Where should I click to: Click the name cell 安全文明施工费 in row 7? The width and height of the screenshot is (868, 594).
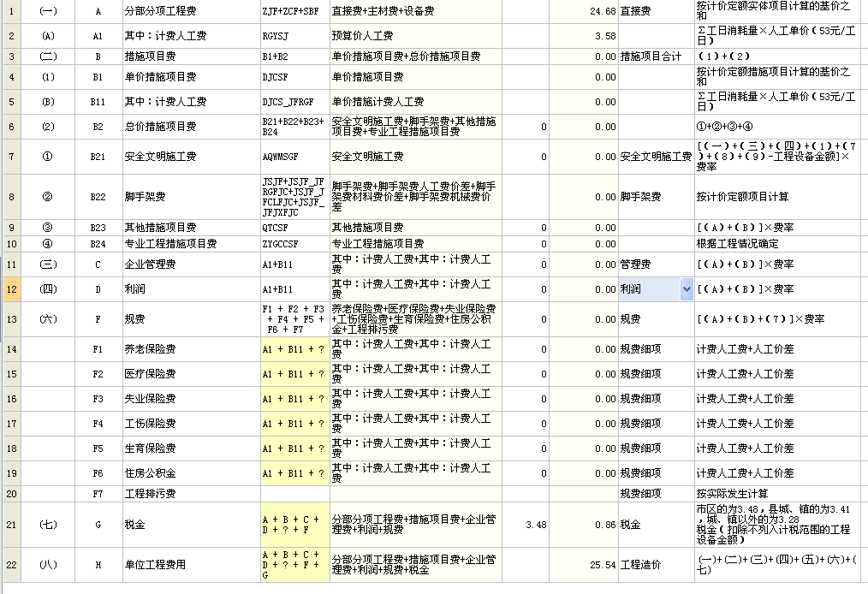pos(192,157)
